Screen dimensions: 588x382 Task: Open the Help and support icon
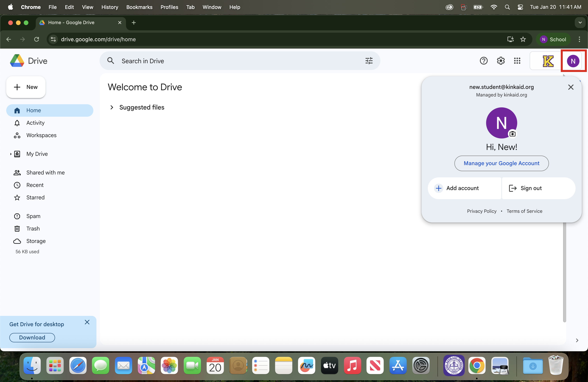pos(484,61)
